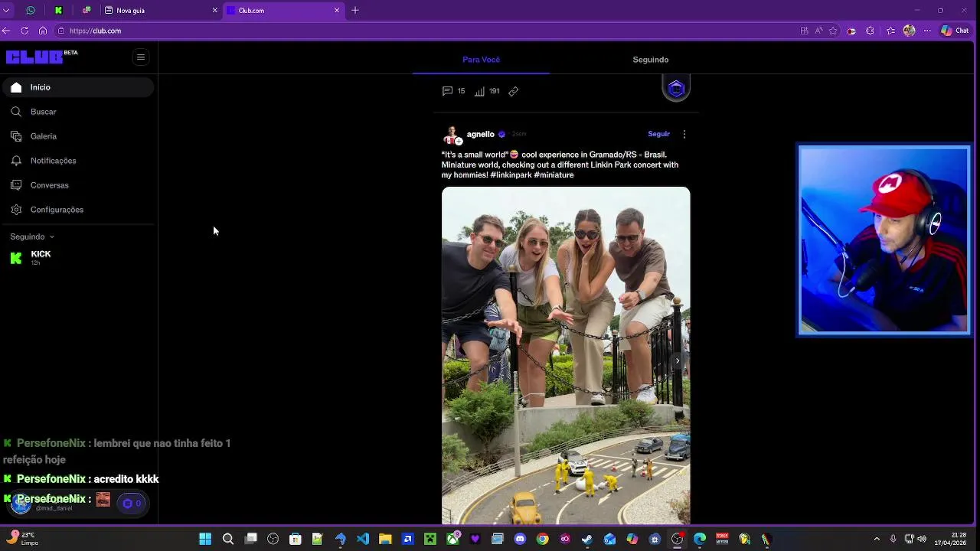The image size is (980, 551).
Task: View site information lock icon
Action: [61, 31]
